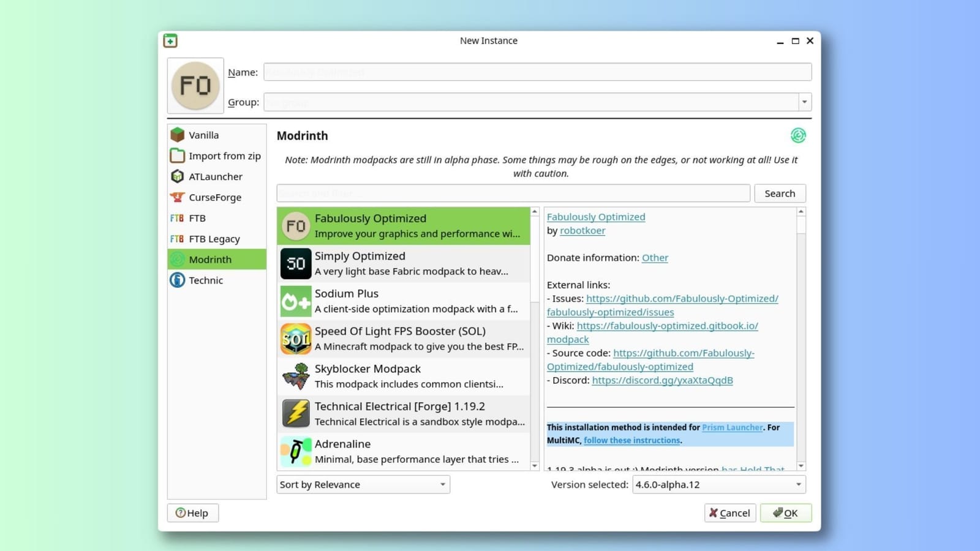Screen dimensions: 980x551
Task: Switch to the FTB Legacy page
Action: pos(214,239)
